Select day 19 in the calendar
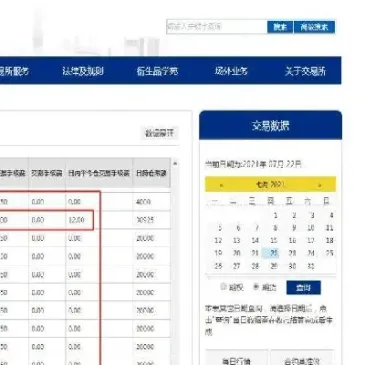 coord(218,253)
